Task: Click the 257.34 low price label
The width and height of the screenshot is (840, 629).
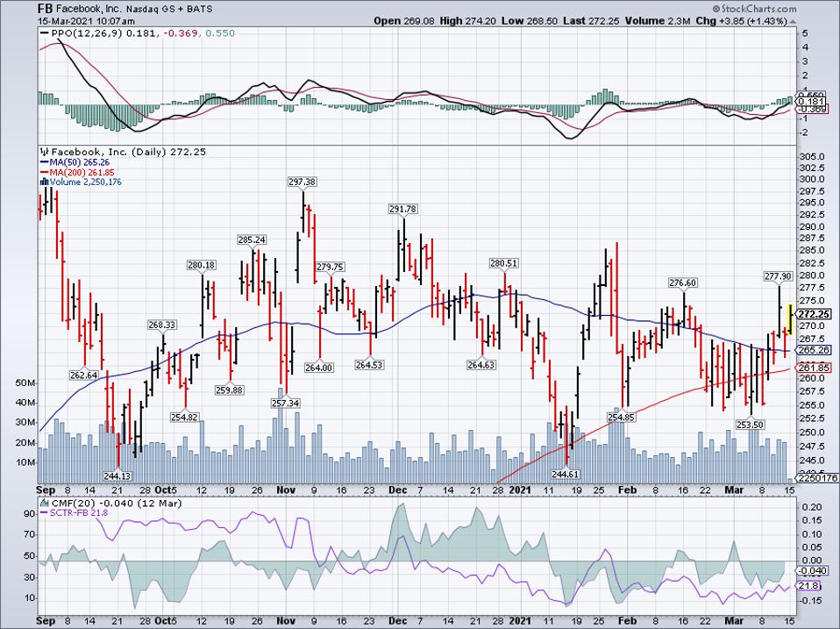Action: tap(286, 403)
